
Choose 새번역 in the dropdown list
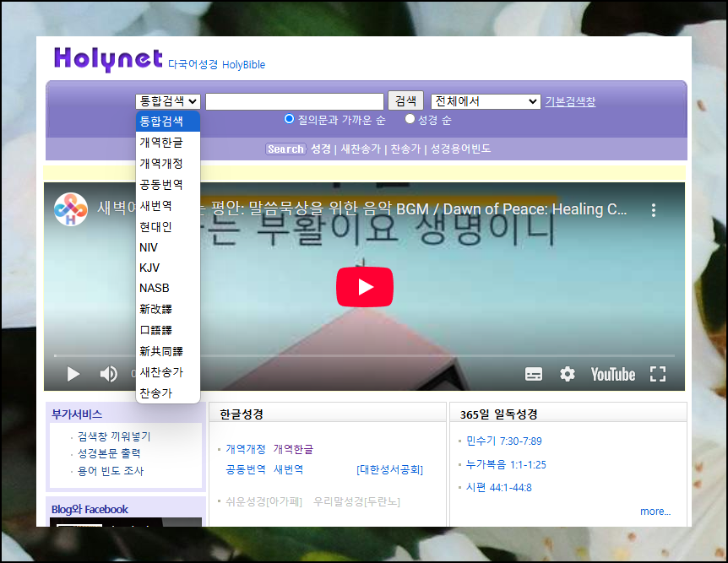168,206
